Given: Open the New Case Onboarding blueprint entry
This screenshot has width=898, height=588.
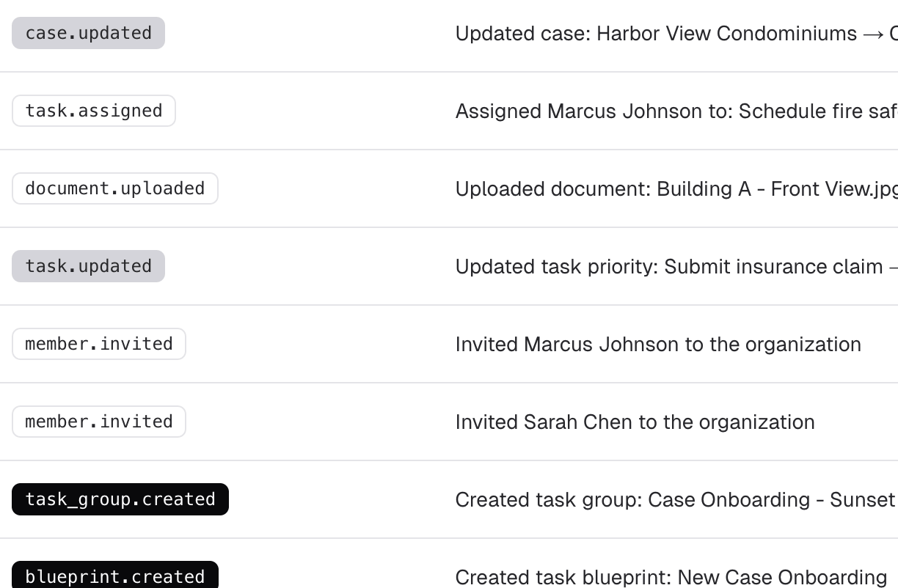Looking at the screenshot, I should point(782,578).
